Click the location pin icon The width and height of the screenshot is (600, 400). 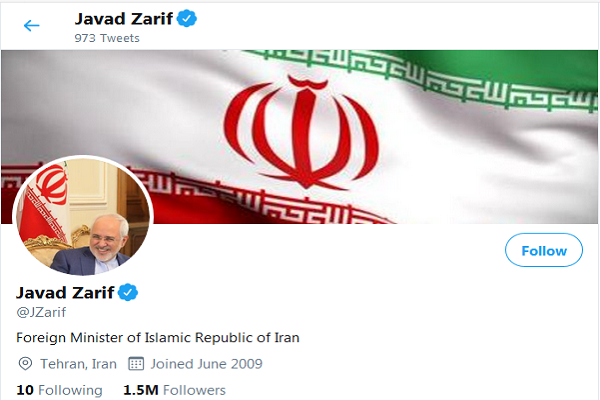point(25,363)
